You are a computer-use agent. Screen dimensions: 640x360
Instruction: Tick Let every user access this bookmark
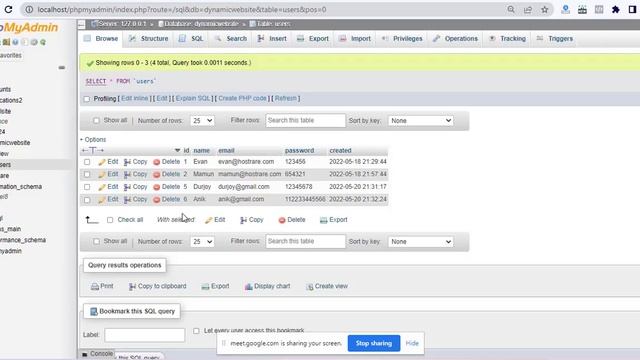(x=196, y=331)
